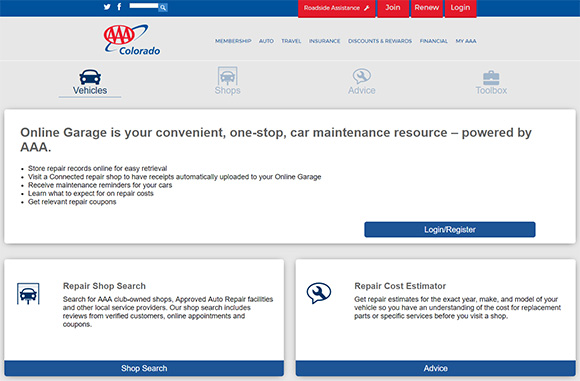The image size is (580, 381).
Task: Click the Repair Cost Estimator wrench icon
Action: click(x=318, y=293)
